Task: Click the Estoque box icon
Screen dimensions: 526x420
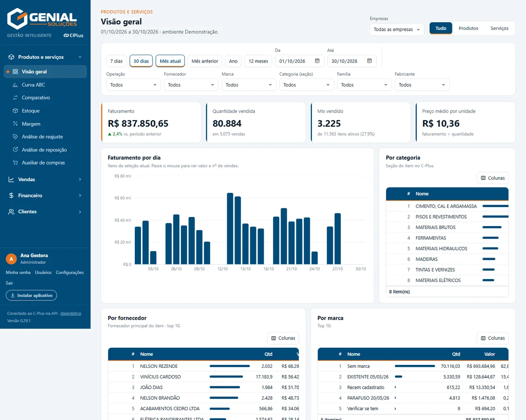Action: (x=15, y=111)
